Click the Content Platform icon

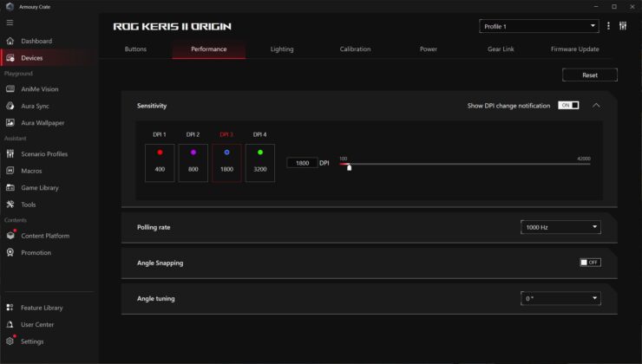10,235
